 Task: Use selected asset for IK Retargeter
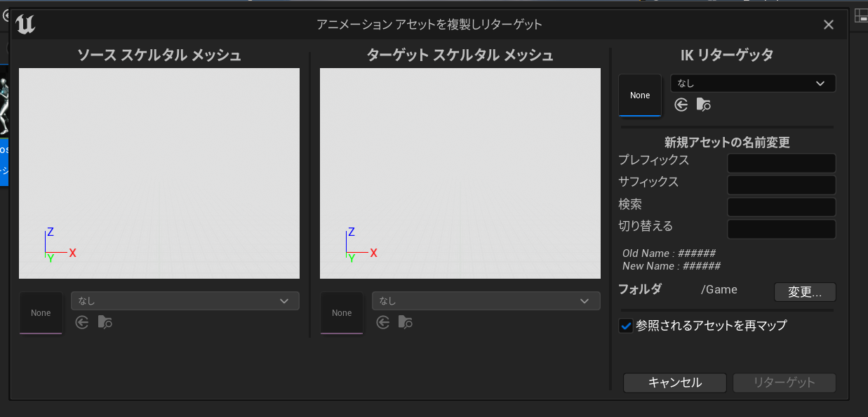pyautogui.click(x=681, y=105)
